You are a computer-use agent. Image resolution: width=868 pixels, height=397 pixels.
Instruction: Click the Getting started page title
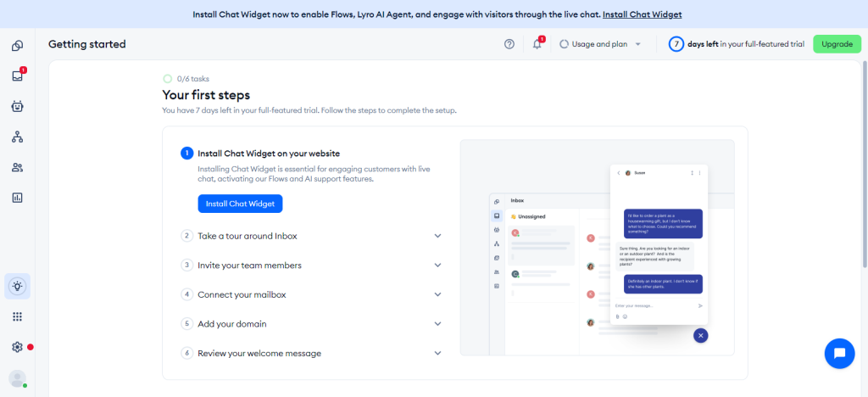(87, 44)
